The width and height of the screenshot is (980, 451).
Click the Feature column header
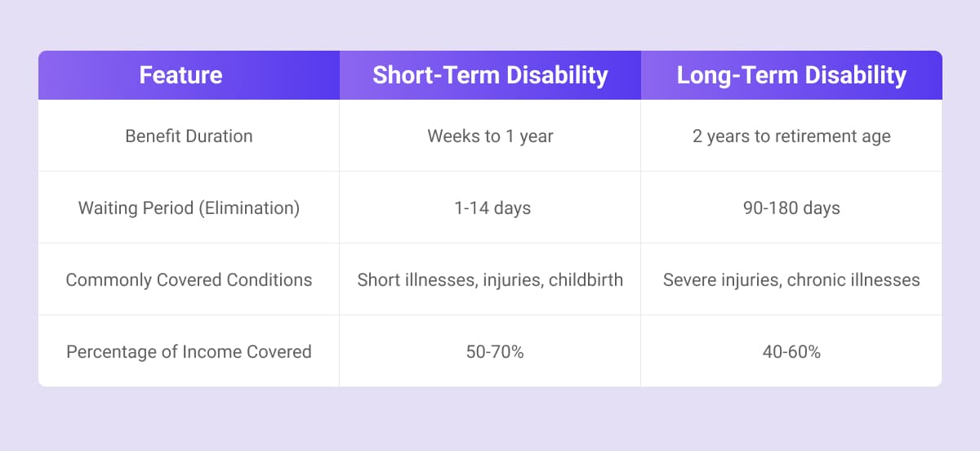coord(180,75)
